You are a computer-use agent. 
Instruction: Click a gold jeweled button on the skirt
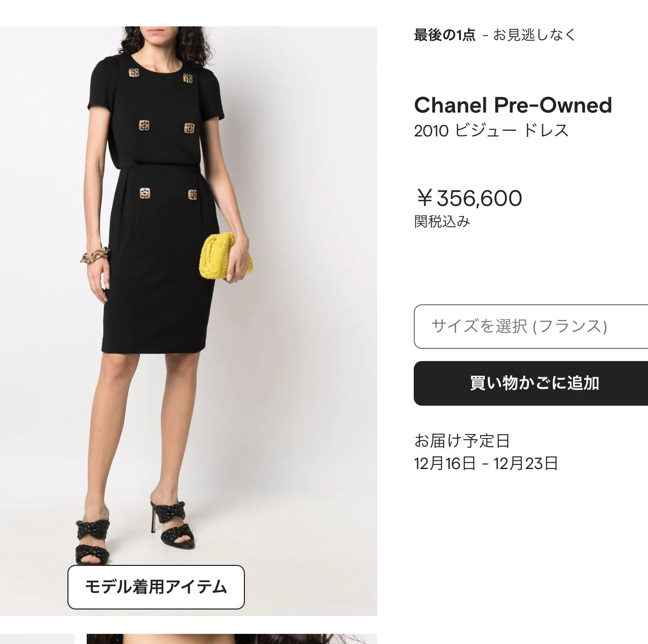(x=146, y=193)
